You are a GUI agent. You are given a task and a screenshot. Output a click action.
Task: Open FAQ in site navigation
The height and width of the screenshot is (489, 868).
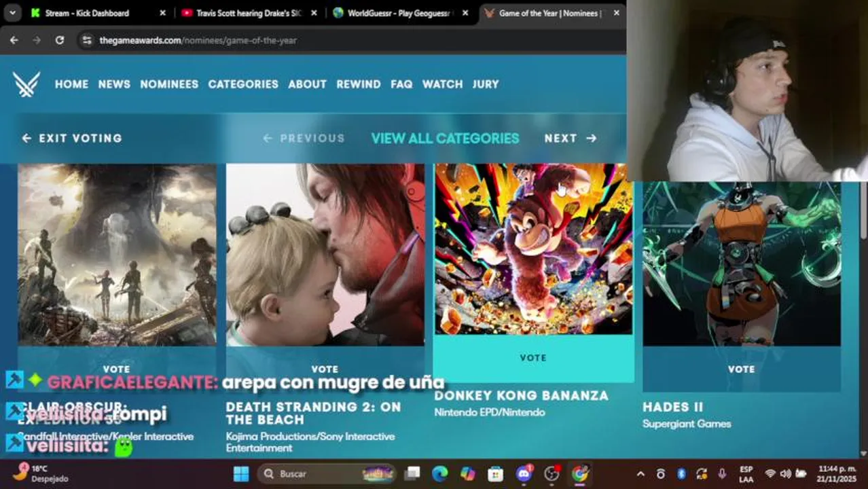click(x=401, y=84)
